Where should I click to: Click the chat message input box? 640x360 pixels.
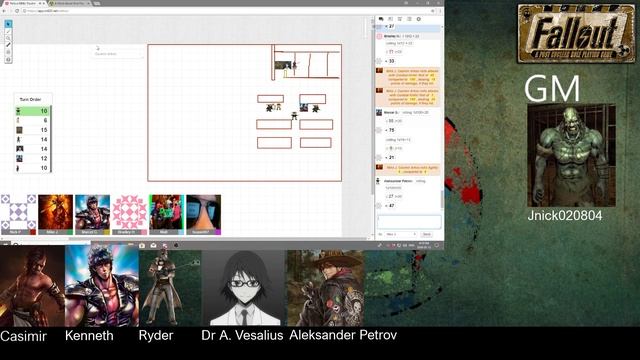click(x=409, y=222)
